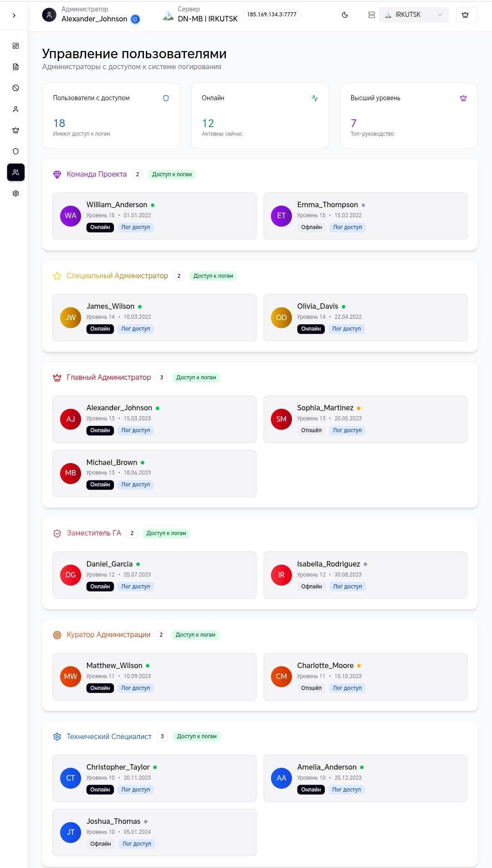Open the dashboard grid icon in sidebar
Screen dimensions: 492x868
click(x=15, y=46)
